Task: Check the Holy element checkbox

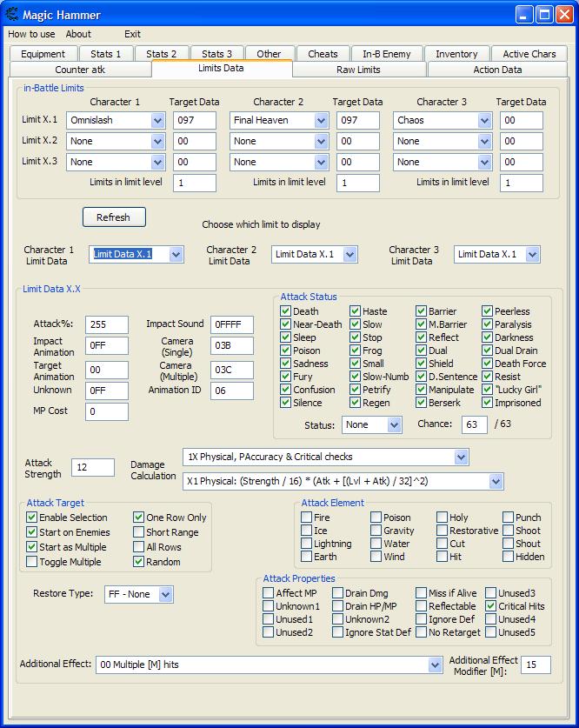Action: (442, 517)
